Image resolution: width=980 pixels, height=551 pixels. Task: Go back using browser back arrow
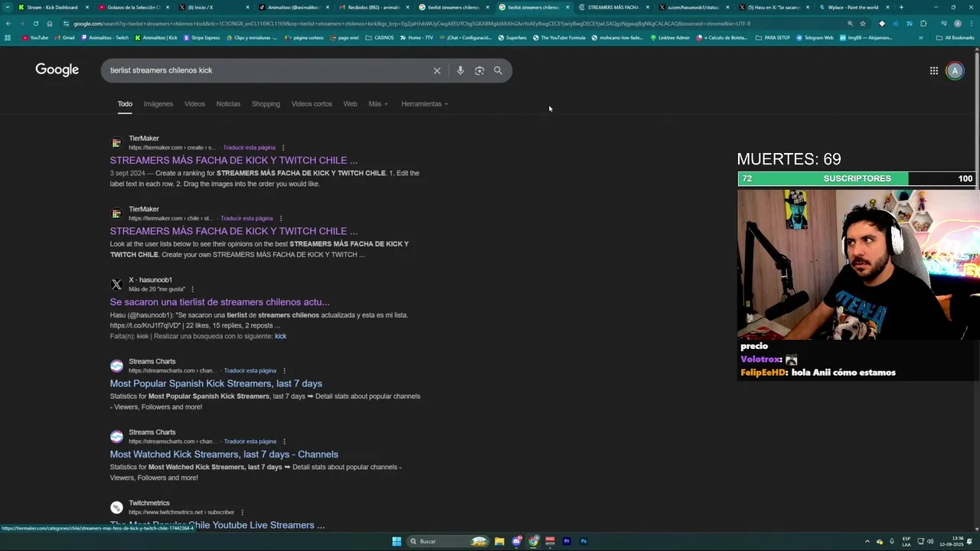point(8,24)
